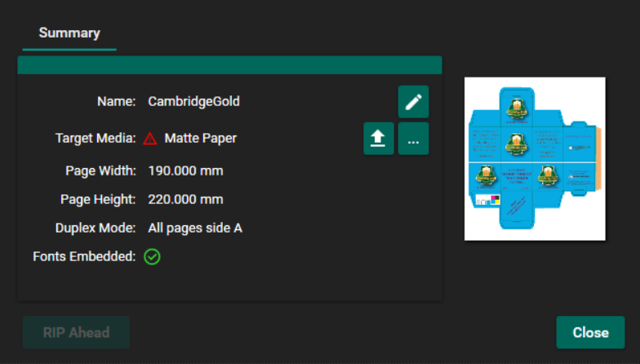Click the green header bar of the summary panel
Screen dimensions: 640x364
pos(229,65)
